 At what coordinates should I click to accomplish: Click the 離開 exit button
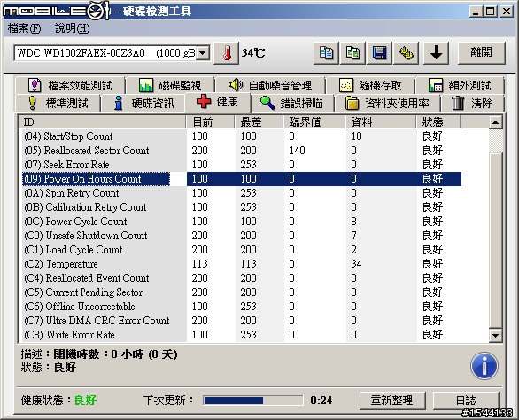(481, 53)
